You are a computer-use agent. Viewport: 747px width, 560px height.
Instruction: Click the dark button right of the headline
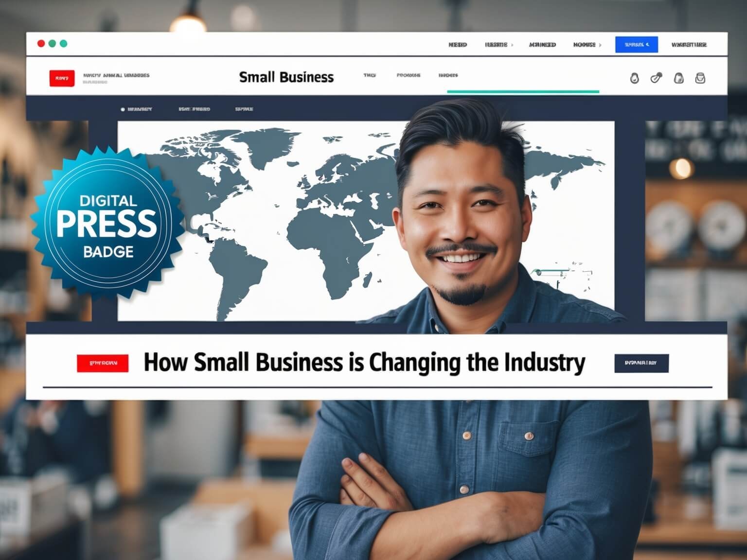pos(641,363)
